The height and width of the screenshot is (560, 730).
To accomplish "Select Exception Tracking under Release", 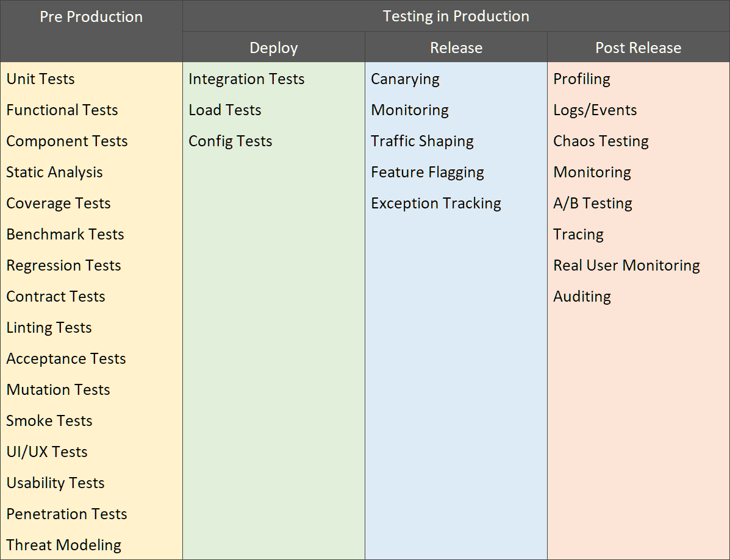I will [x=435, y=203].
